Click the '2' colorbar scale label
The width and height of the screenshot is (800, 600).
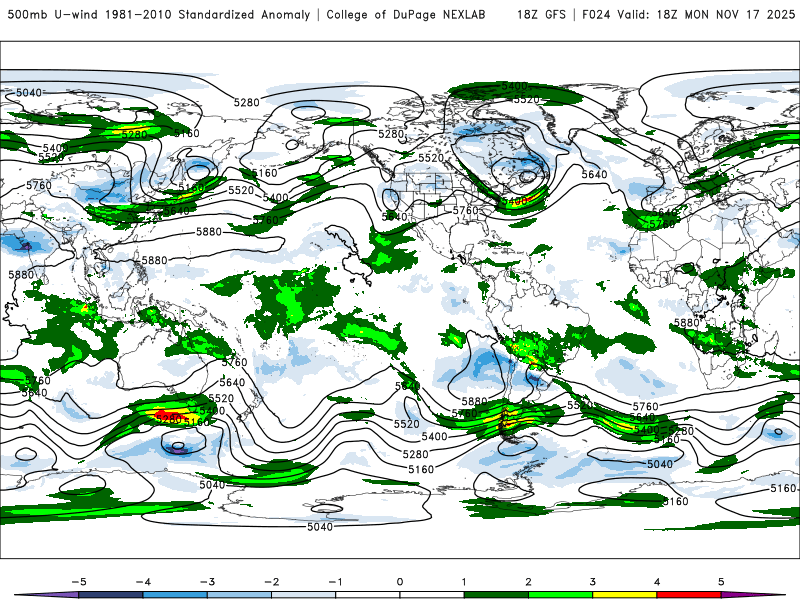coord(528,582)
